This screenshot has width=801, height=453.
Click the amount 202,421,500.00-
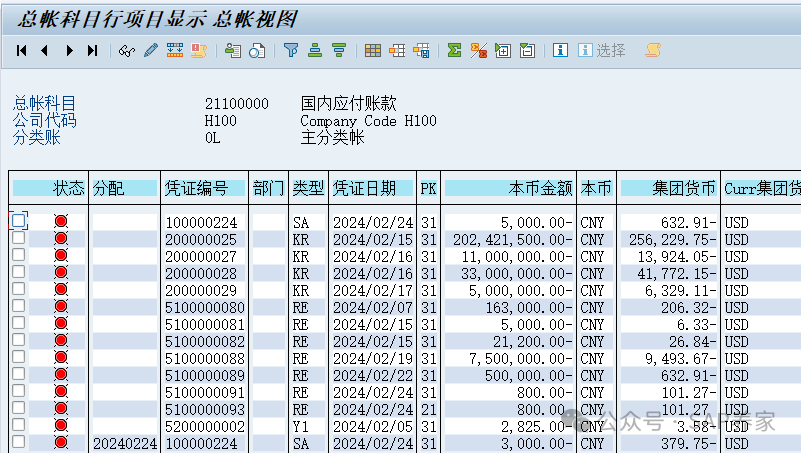512,240
